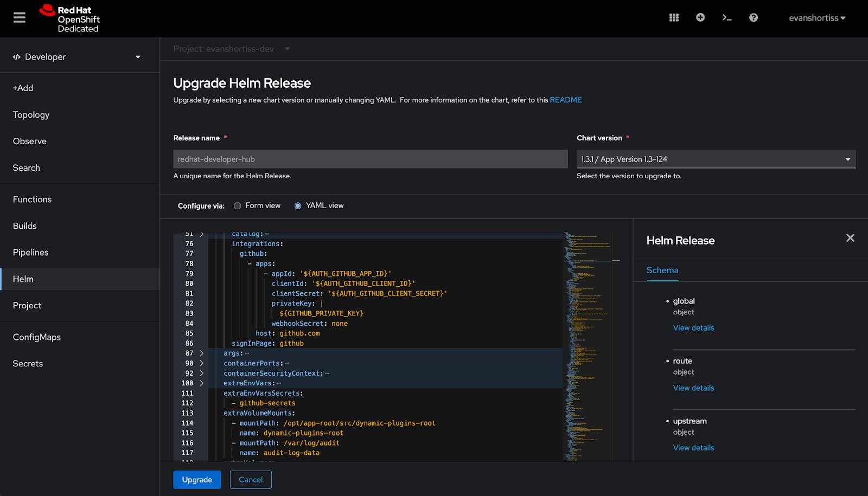Open Secrets in the sidebar

coord(80,364)
